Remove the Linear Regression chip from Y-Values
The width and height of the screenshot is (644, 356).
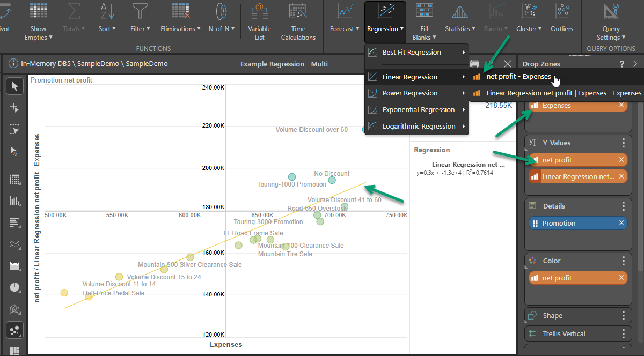pos(621,176)
